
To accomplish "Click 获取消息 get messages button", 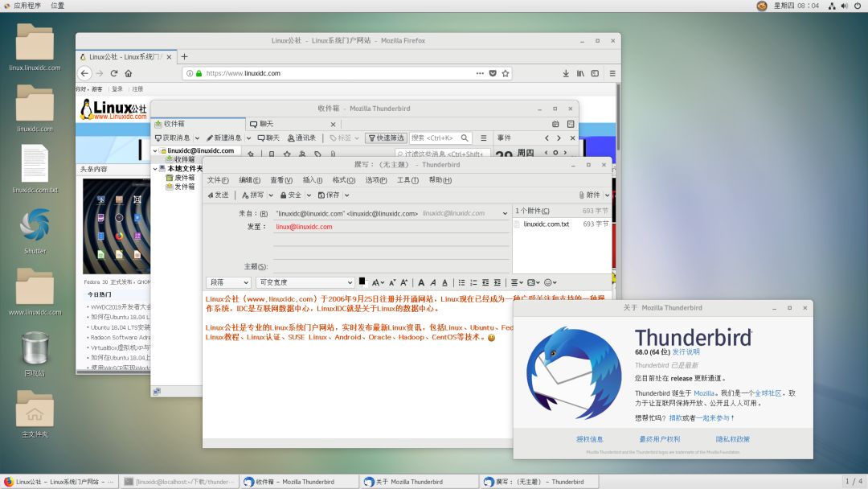I will click(173, 138).
